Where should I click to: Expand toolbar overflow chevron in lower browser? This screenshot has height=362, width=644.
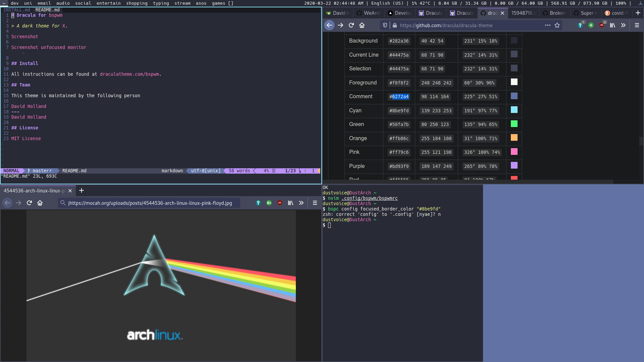301,203
